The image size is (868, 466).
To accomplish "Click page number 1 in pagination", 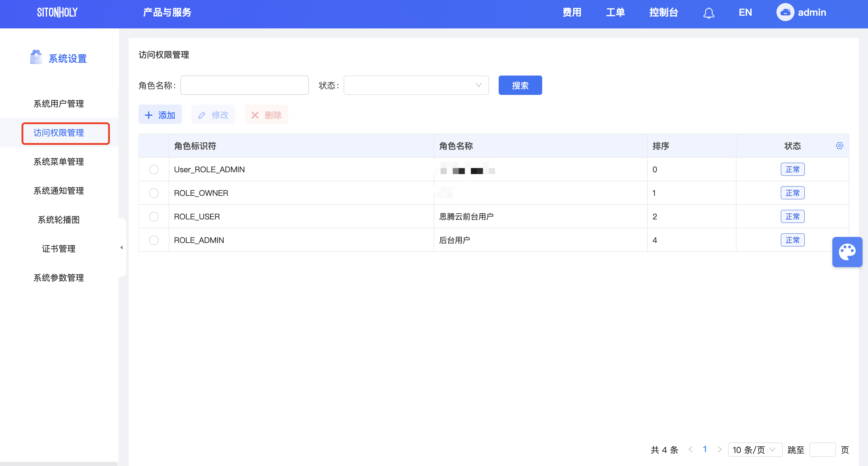I will pos(704,449).
